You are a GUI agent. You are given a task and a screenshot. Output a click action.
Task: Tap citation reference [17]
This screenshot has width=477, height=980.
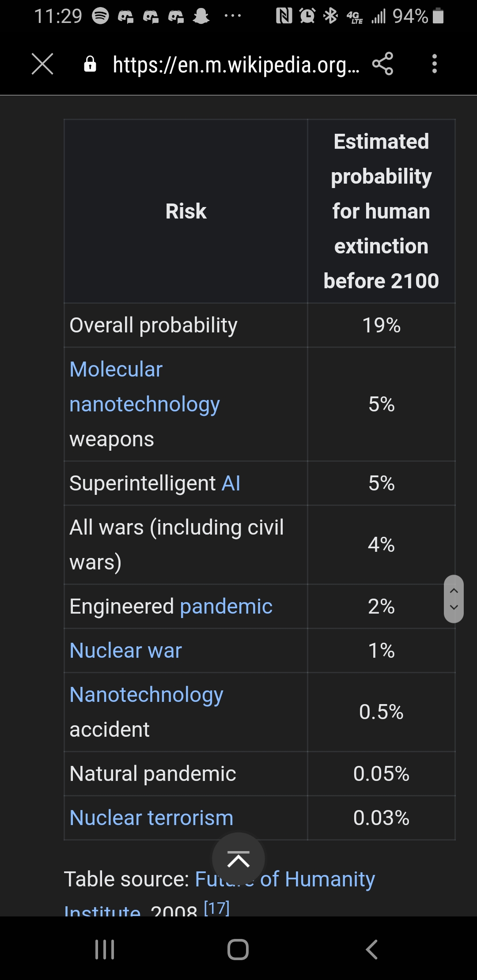coord(216,908)
